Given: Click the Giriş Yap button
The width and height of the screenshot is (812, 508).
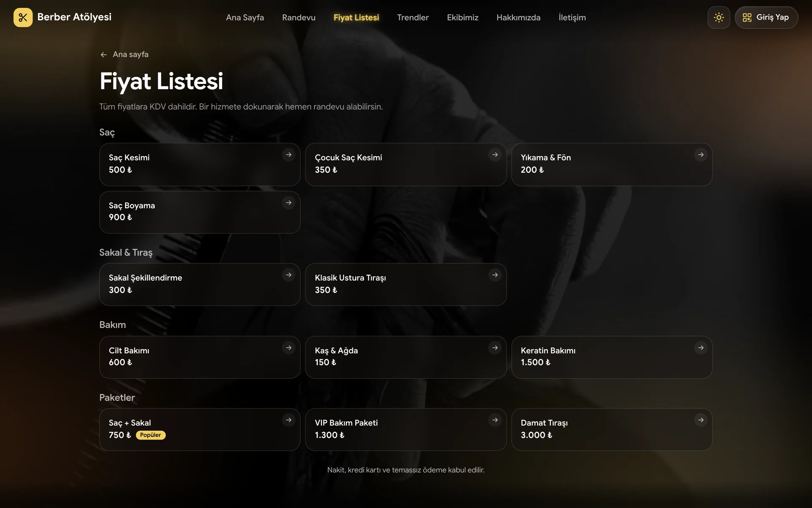Looking at the screenshot, I should pos(766,17).
